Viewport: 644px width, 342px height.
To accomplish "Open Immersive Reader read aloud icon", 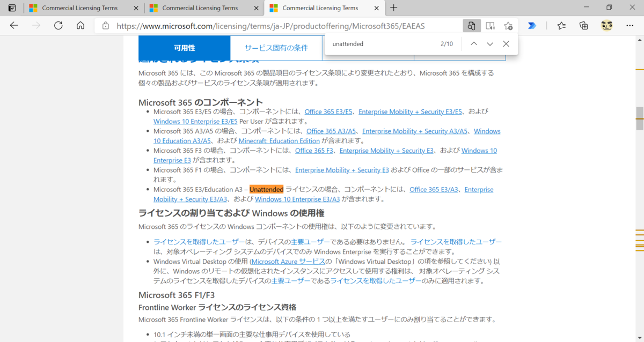I will [x=490, y=26].
